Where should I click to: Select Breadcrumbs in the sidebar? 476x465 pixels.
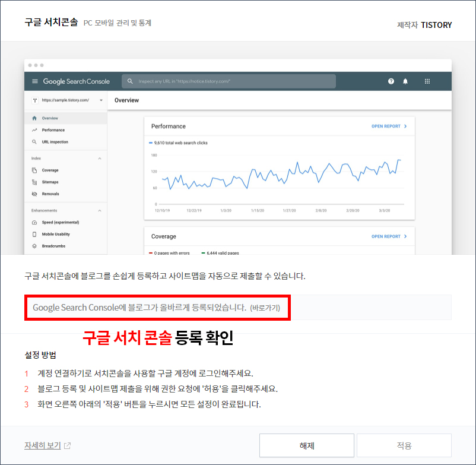pos(65,246)
